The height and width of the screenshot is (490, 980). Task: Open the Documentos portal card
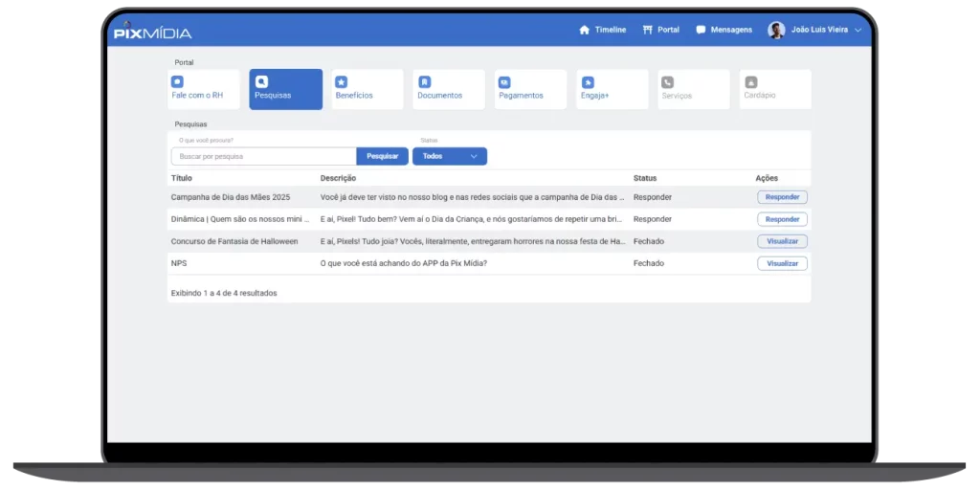[449, 89]
